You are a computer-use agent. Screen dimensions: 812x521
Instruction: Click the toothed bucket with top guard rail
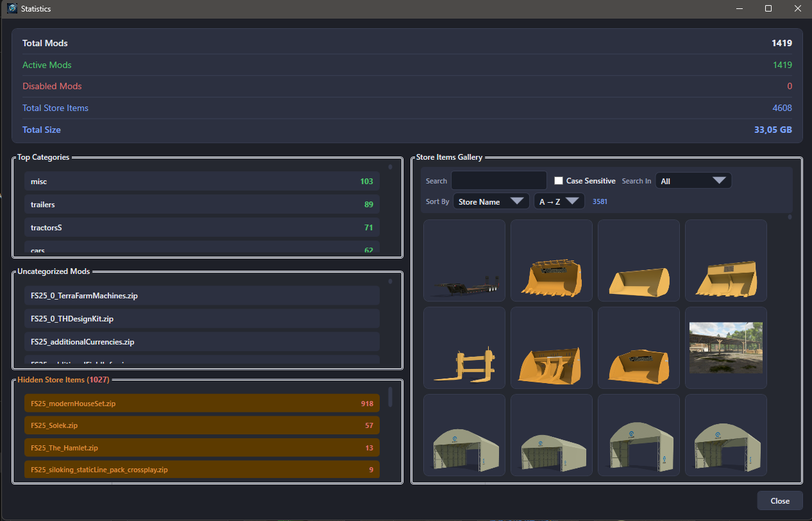click(551, 260)
